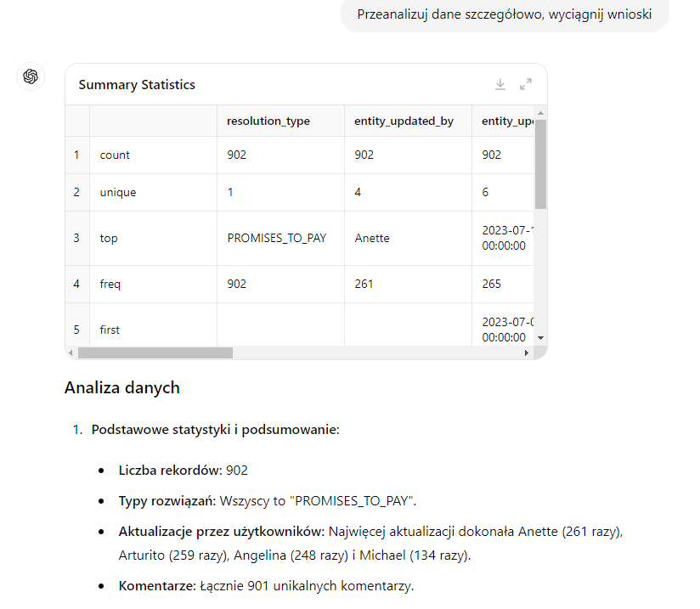Click the freq value 261 cell
The height and width of the screenshot is (609, 700).
(364, 285)
